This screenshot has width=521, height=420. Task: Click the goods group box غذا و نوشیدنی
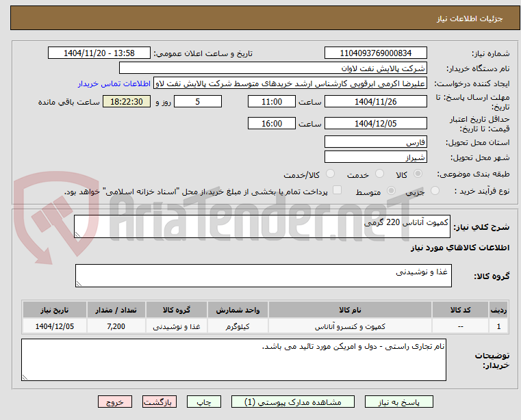point(264,276)
